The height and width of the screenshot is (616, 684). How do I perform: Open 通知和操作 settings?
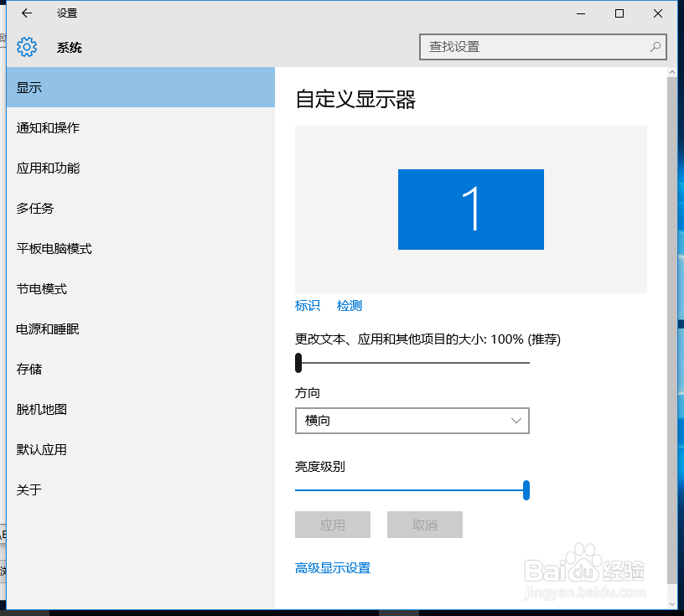click(141, 127)
